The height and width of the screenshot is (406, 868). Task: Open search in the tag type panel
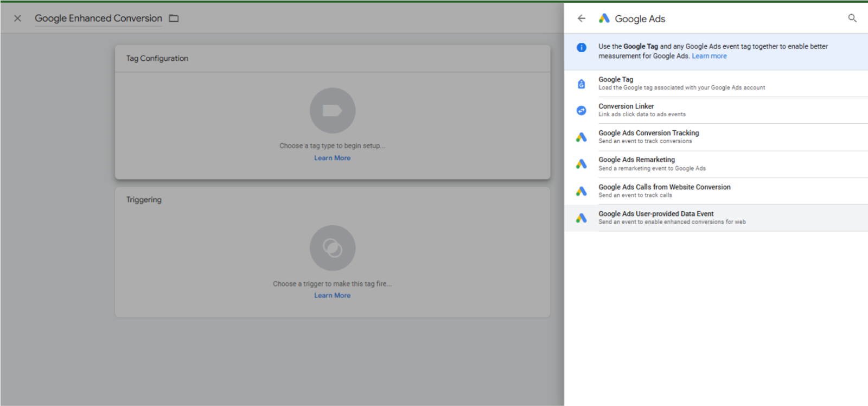click(852, 18)
